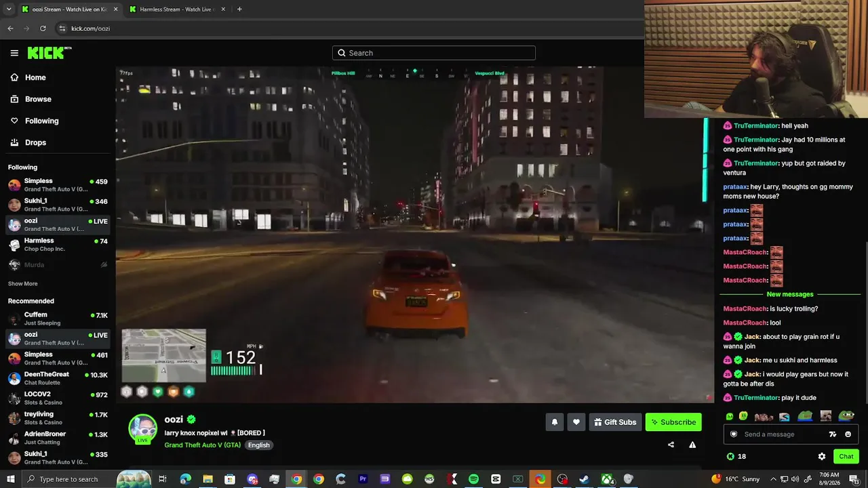The width and height of the screenshot is (868, 488).
Task: Open the emoji picker in chat
Action: click(848, 434)
